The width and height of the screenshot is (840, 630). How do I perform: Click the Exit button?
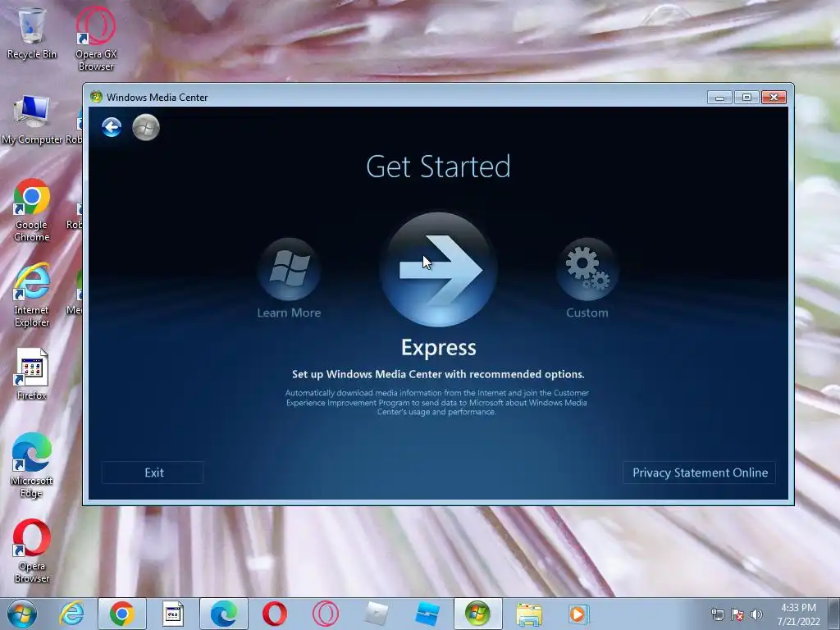153,472
